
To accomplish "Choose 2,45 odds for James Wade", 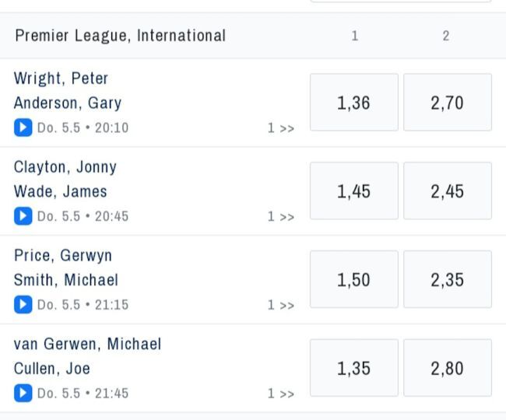I will click(447, 191).
